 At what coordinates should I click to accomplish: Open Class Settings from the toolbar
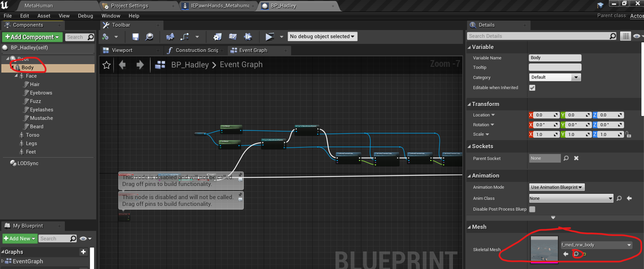coord(217,37)
